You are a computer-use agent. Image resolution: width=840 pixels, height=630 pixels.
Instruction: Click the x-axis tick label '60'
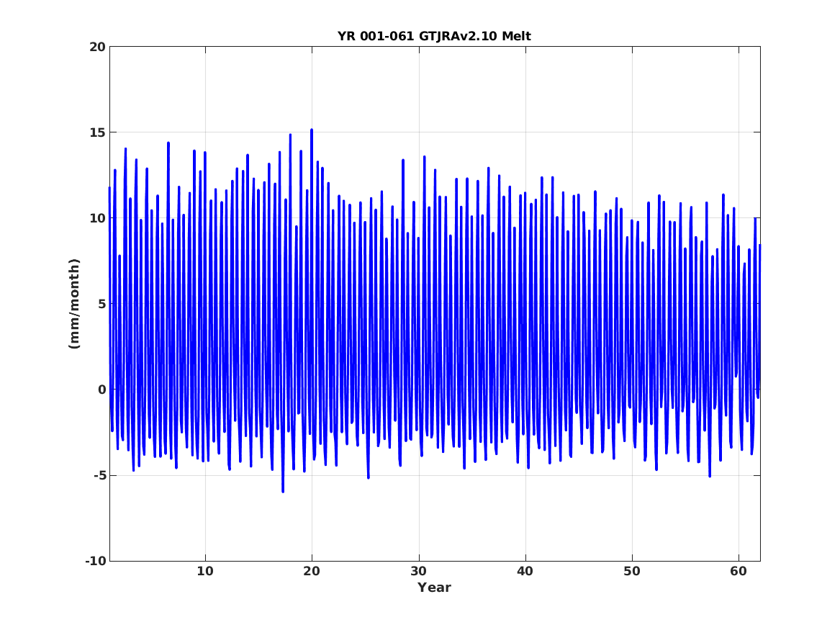tap(739, 572)
